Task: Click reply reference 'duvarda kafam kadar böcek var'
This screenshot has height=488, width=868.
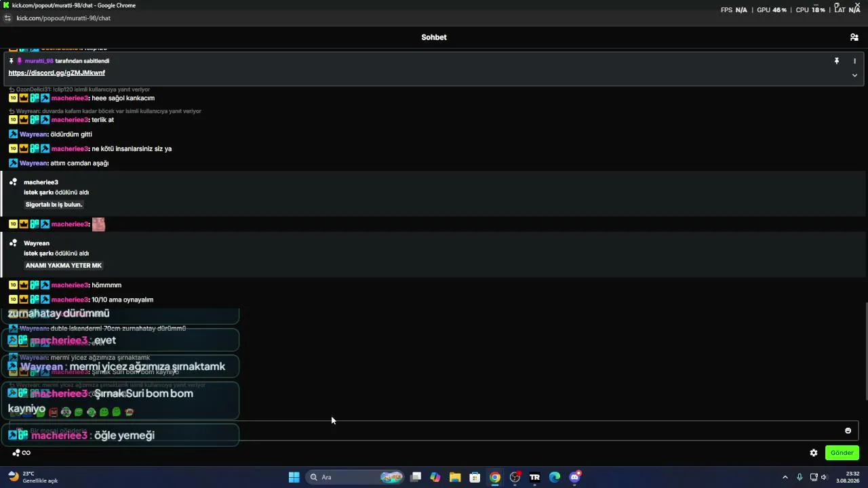Action: pos(105,111)
